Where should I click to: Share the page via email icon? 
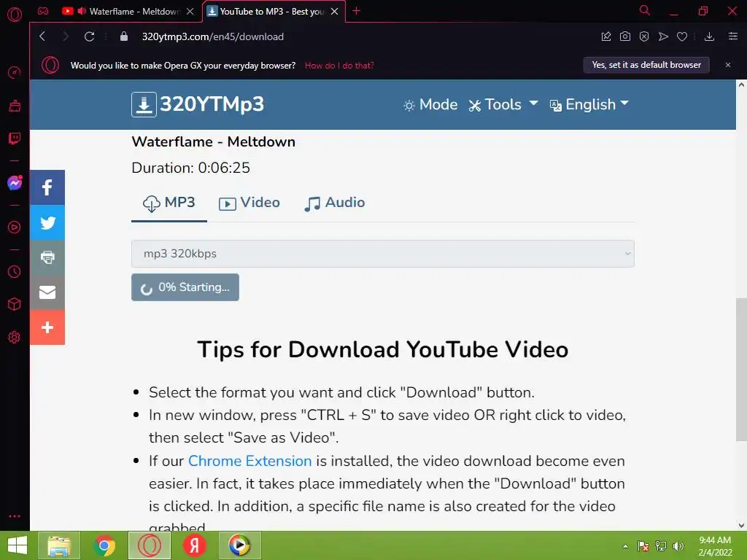point(47,292)
